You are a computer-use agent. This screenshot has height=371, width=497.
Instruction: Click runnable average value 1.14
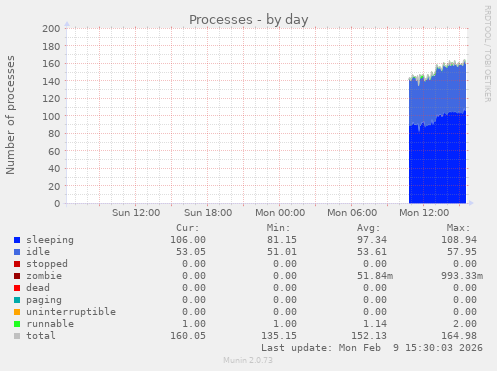pyautogui.click(x=375, y=324)
